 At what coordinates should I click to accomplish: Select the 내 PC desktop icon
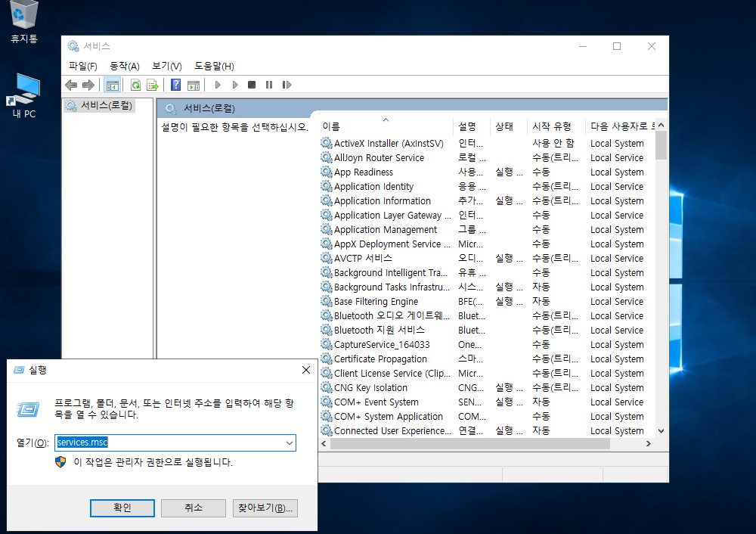pos(23,95)
